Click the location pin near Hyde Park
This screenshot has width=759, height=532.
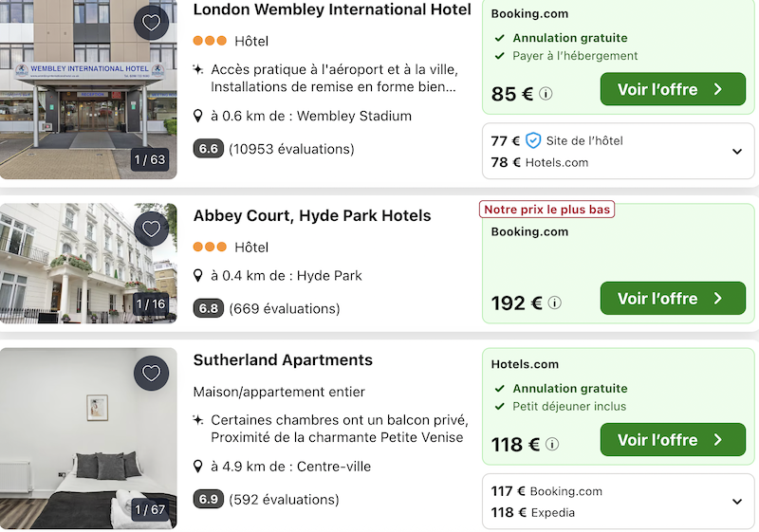198,276
